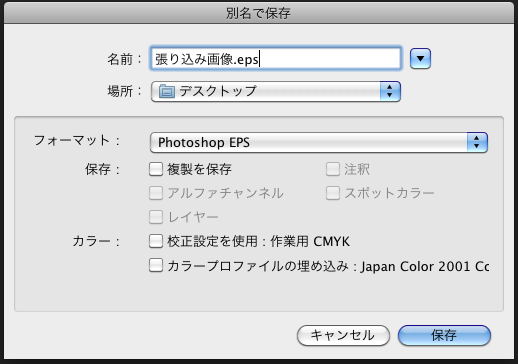Toggle the 注釈 checkbox
This screenshot has width=518, height=364.
(333, 169)
